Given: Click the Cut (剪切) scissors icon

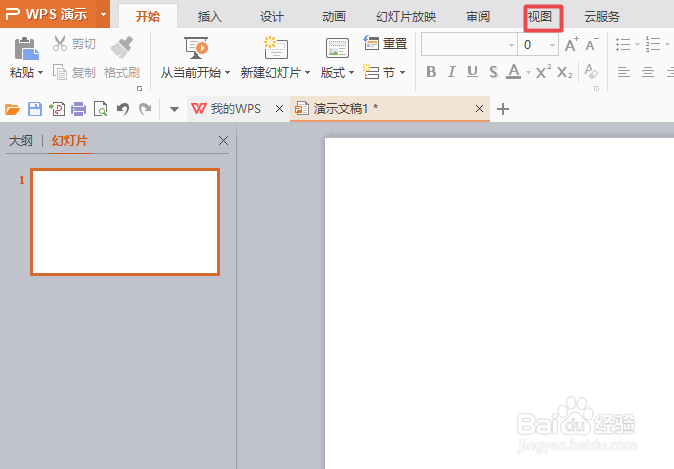Looking at the screenshot, I should [60, 43].
